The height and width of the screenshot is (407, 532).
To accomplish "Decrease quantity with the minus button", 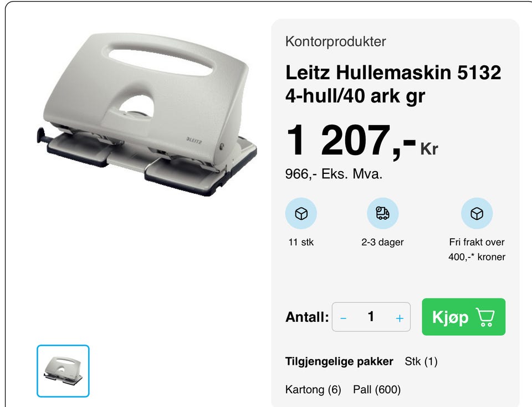I will coord(343,318).
